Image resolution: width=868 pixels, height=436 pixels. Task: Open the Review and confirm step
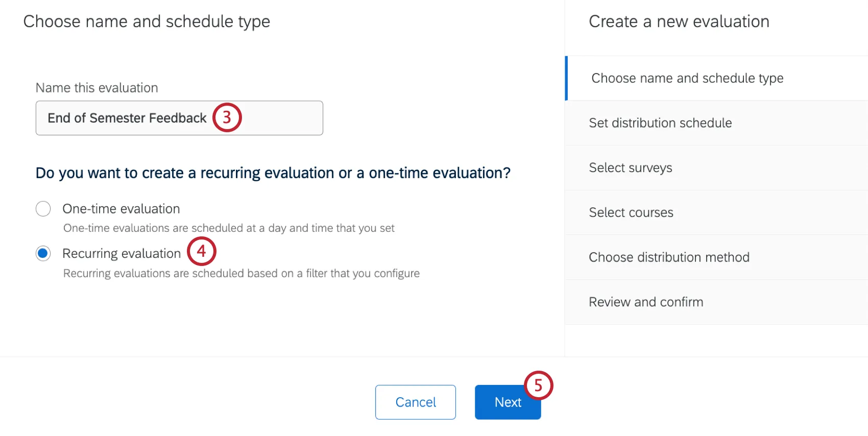pyautogui.click(x=645, y=302)
